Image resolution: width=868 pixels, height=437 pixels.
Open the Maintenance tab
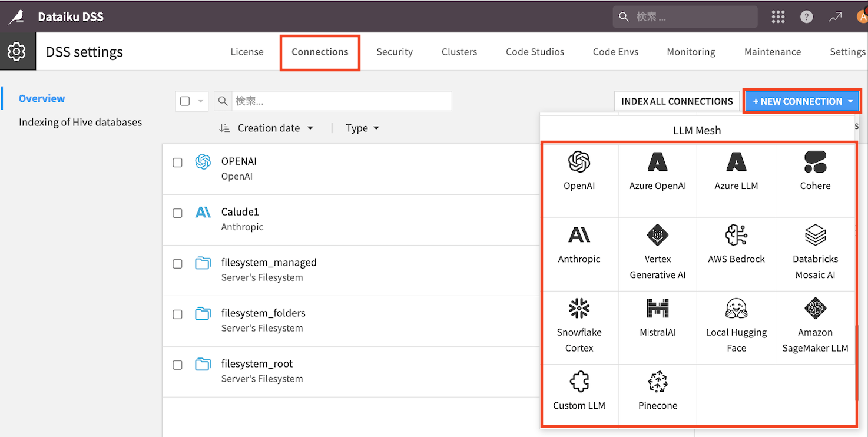(x=773, y=52)
